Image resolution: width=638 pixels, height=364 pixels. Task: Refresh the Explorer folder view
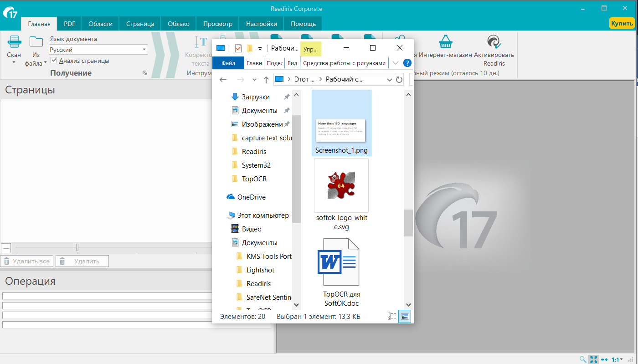399,80
